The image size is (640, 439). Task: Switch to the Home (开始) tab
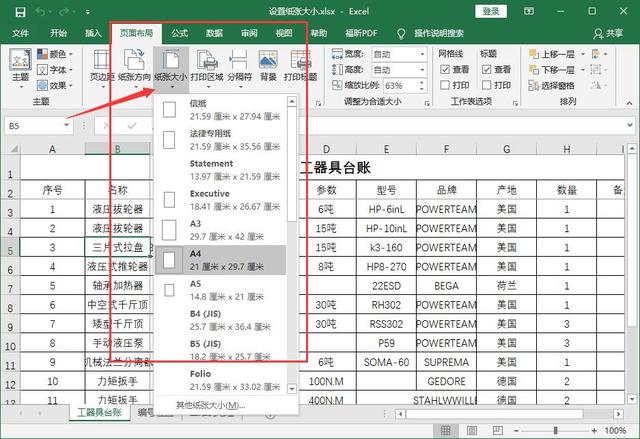click(x=58, y=33)
